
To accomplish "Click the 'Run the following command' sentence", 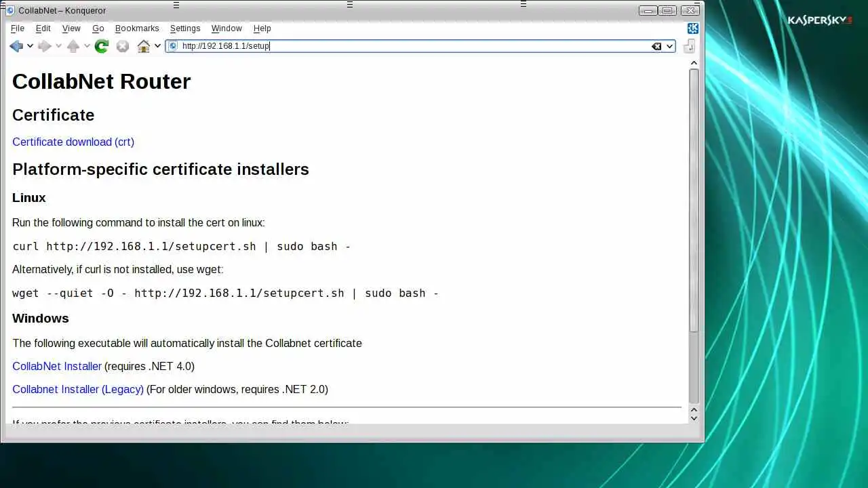I will 138,222.
